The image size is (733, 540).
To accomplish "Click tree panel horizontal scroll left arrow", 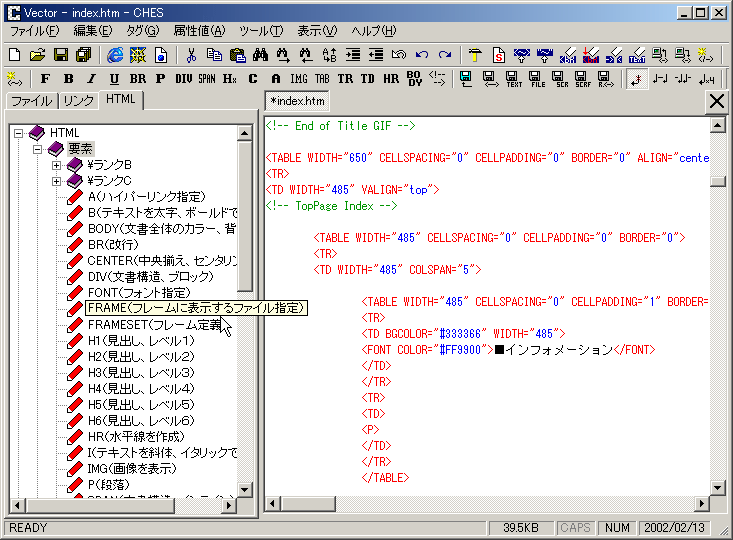I will pyautogui.click(x=17, y=505).
